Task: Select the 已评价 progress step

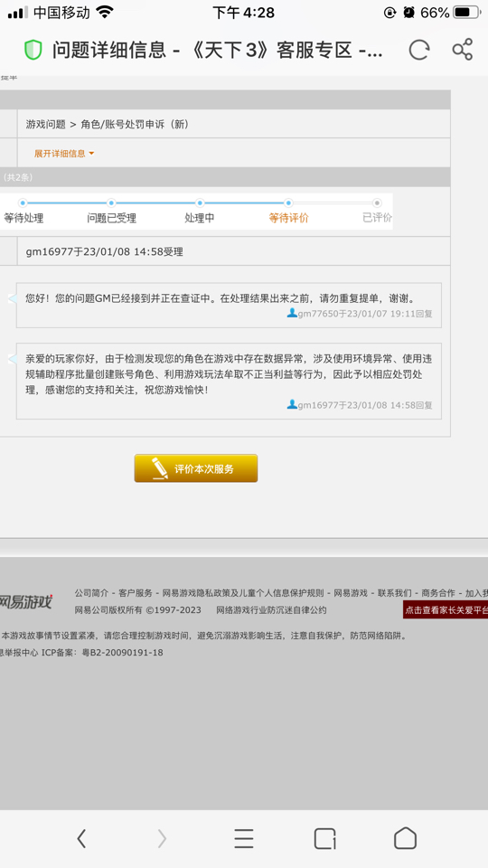Action: 378,218
